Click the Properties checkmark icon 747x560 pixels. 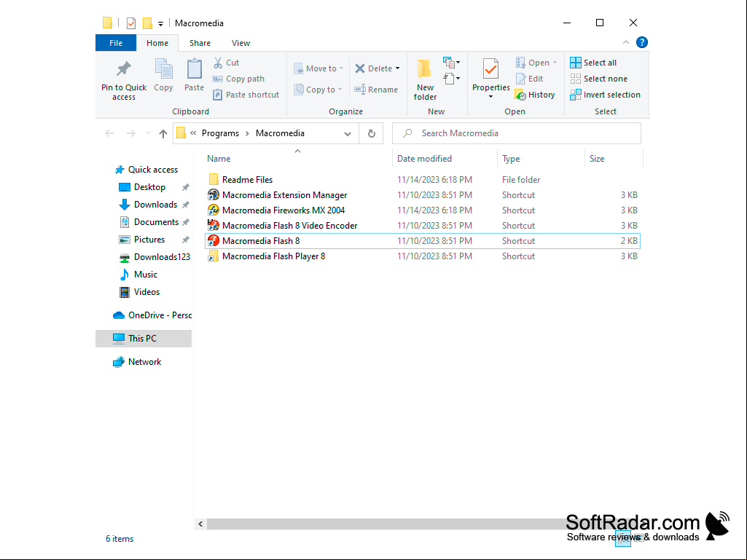tap(490, 69)
